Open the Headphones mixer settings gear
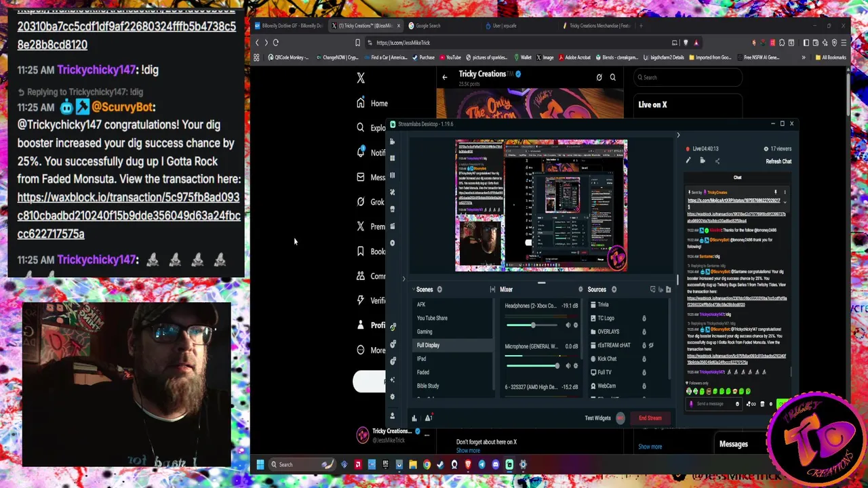Screen dimensions: 868x488 (x=576, y=325)
